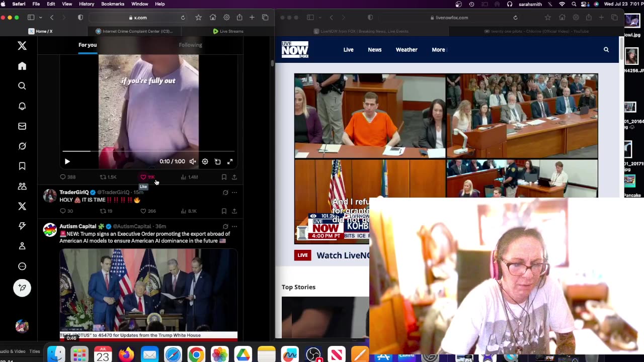Viewport: 644px width, 362px height.
Task: Click the LiveNOW FOX logo
Action: coord(295,50)
